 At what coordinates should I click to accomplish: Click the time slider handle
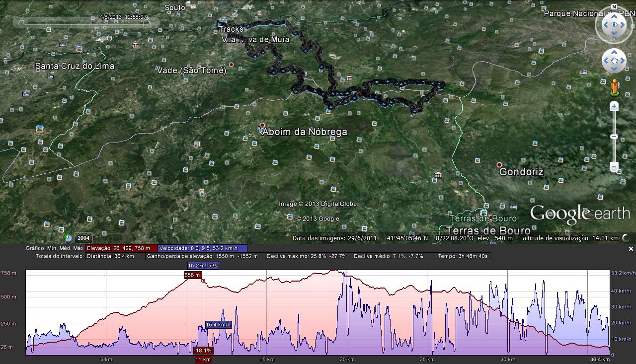[21, 22]
